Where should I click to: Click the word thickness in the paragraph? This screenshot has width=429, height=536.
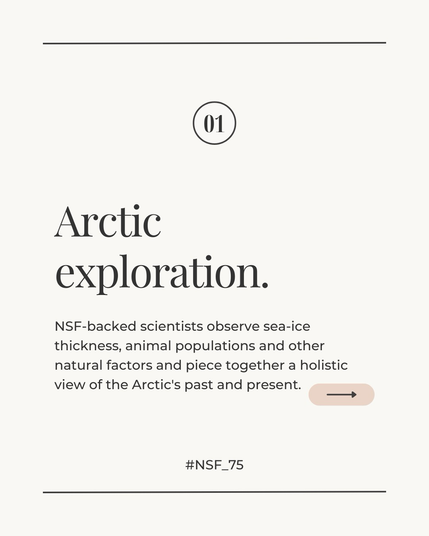tap(88, 346)
